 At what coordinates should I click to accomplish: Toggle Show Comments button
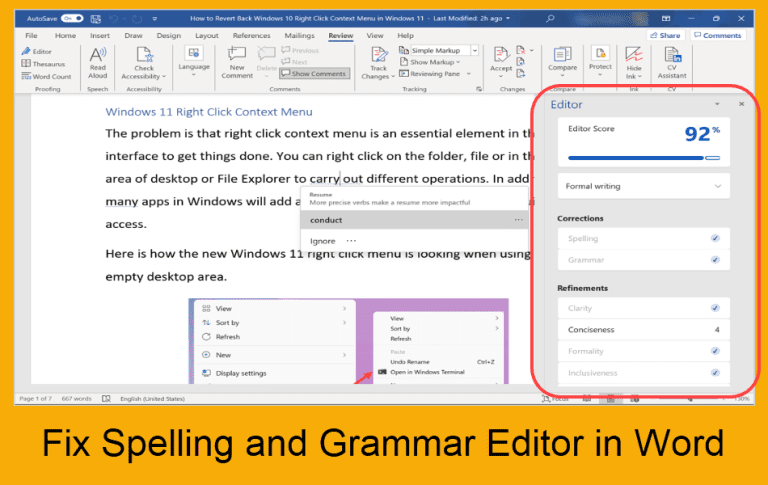(314, 73)
